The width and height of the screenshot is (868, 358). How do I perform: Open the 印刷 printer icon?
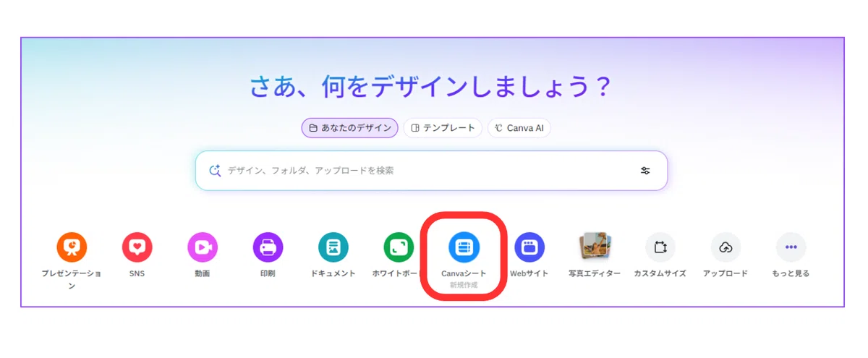coord(268,247)
